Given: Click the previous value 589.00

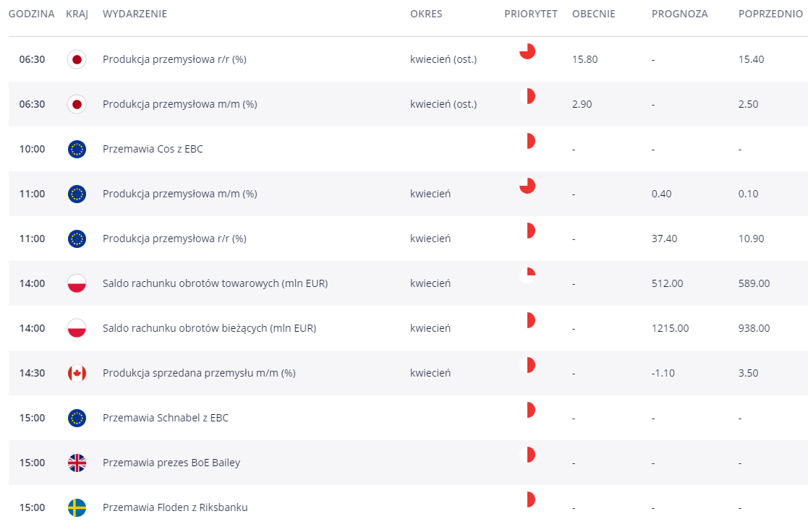Looking at the screenshot, I should coord(754,283).
